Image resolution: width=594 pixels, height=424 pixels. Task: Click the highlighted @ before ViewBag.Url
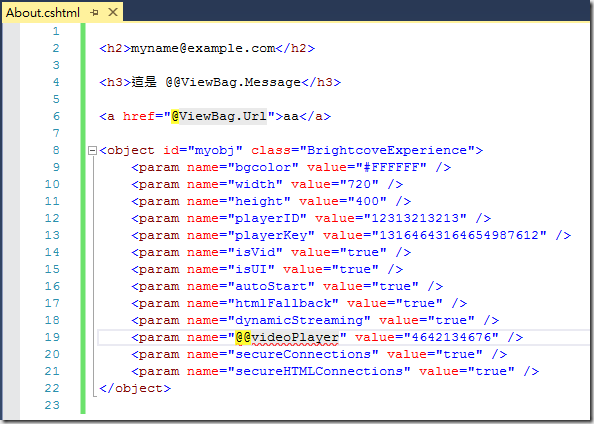(x=175, y=116)
